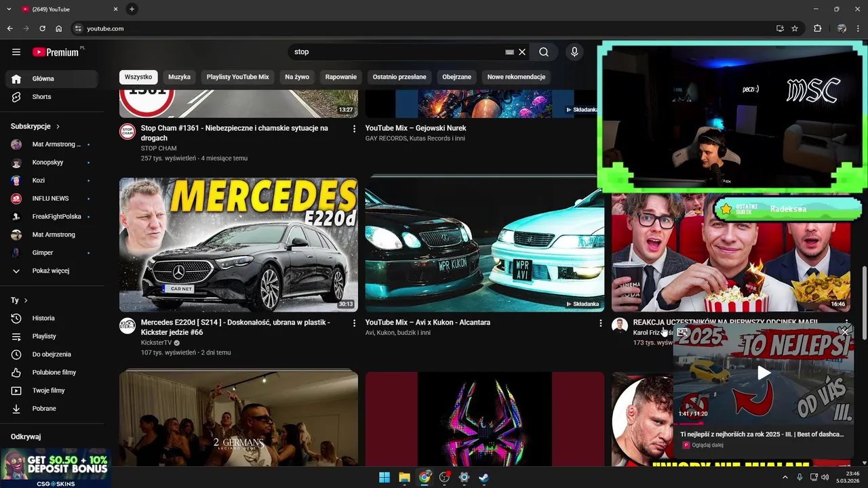
Task: Submit search with the magnifier icon
Action: coord(544,52)
